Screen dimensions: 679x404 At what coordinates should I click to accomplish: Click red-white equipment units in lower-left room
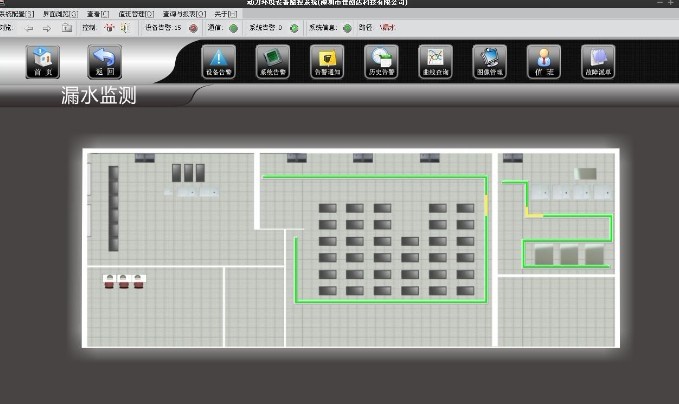click(123, 281)
